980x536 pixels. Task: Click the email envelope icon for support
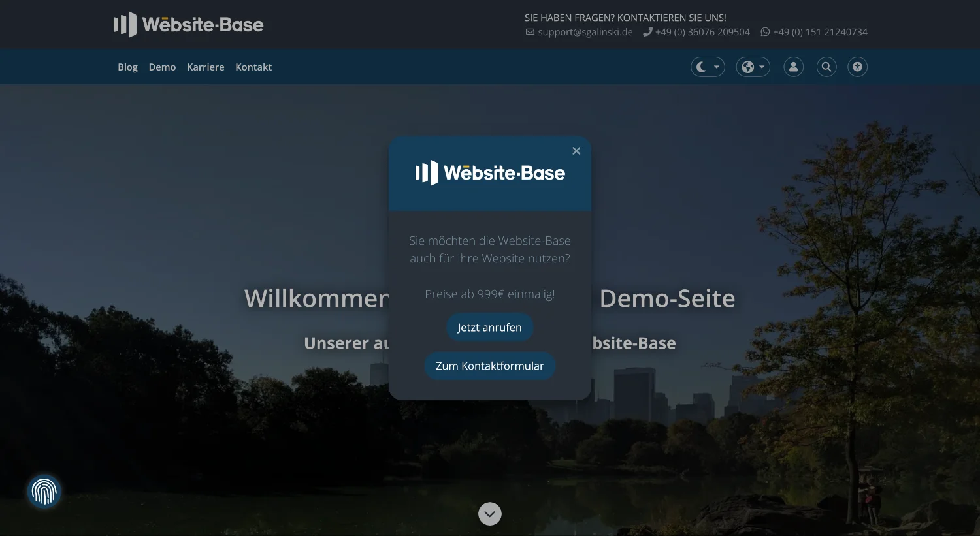coord(529,32)
